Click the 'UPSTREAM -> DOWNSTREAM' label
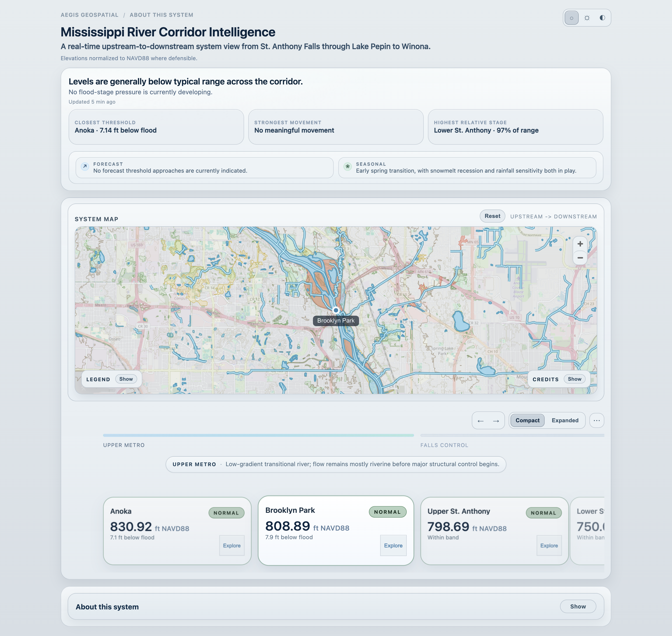Image resolution: width=672 pixels, height=636 pixels. (x=553, y=217)
